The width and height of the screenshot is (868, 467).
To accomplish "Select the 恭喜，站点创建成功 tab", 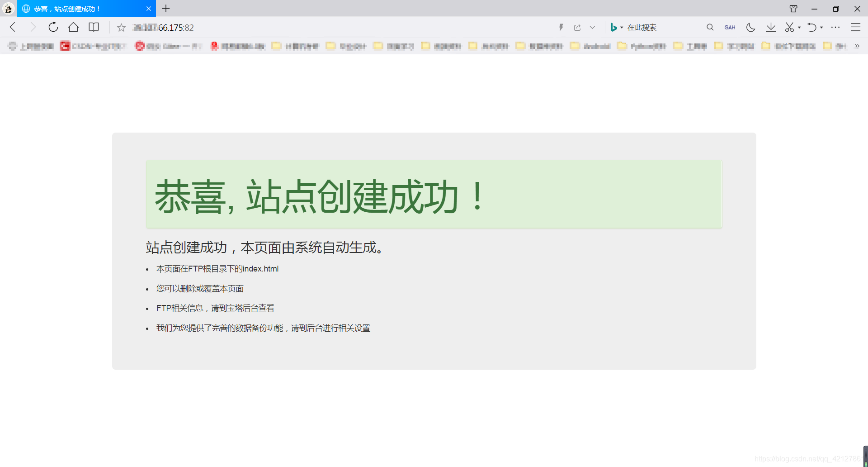I will click(x=86, y=9).
